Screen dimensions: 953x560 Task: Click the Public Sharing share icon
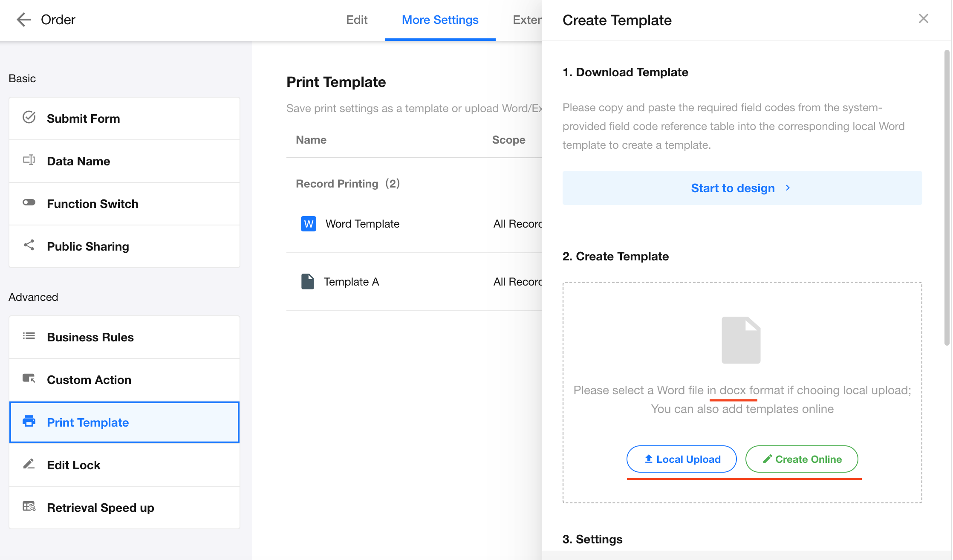[29, 245]
